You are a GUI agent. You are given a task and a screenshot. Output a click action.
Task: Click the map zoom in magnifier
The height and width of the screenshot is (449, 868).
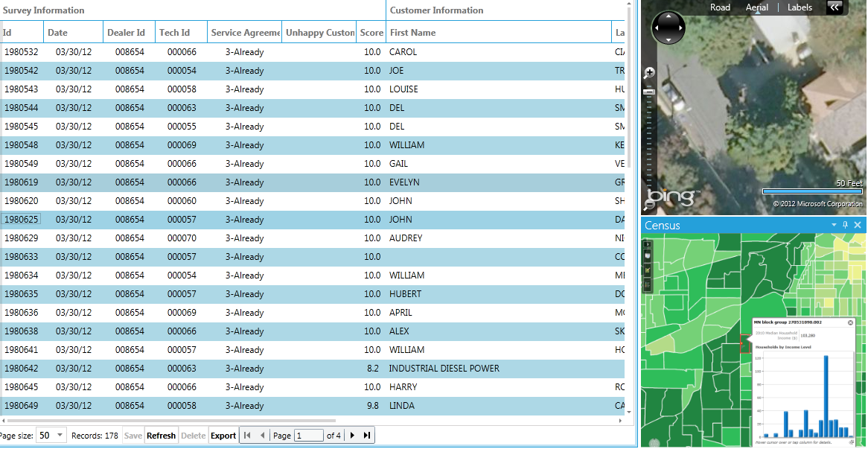pyautogui.click(x=649, y=73)
